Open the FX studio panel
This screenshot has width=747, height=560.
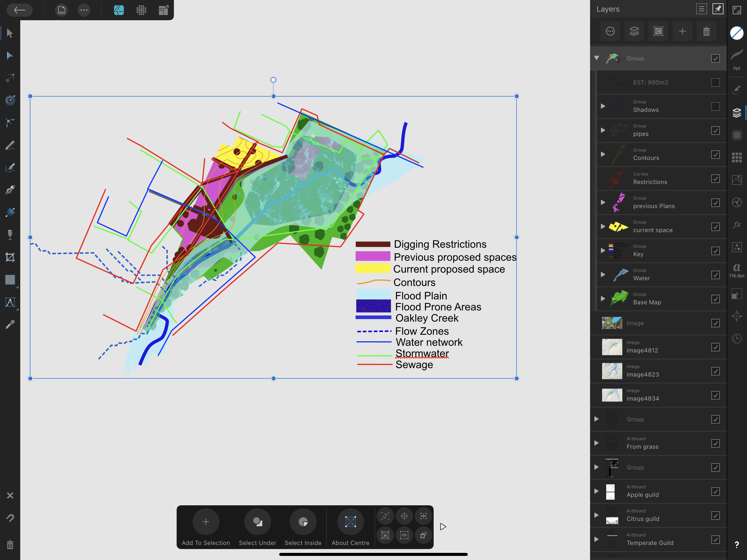click(737, 224)
